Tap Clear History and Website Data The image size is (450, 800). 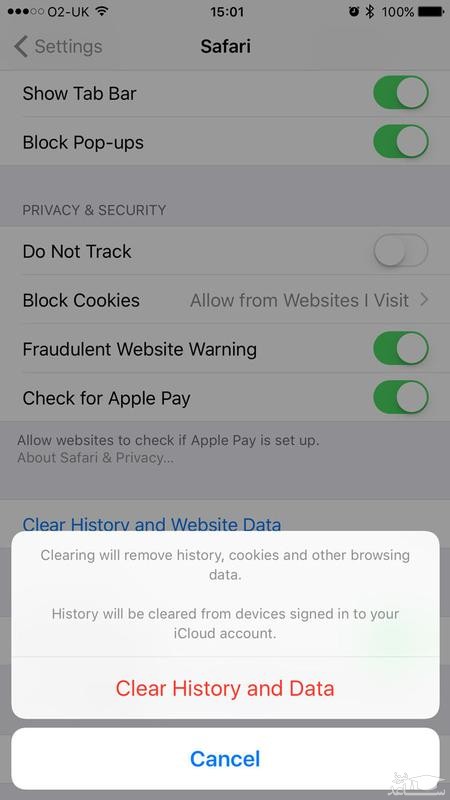click(x=152, y=524)
